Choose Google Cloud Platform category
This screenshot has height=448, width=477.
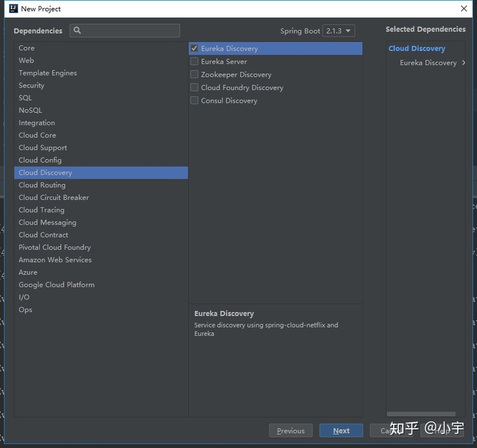click(101, 285)
